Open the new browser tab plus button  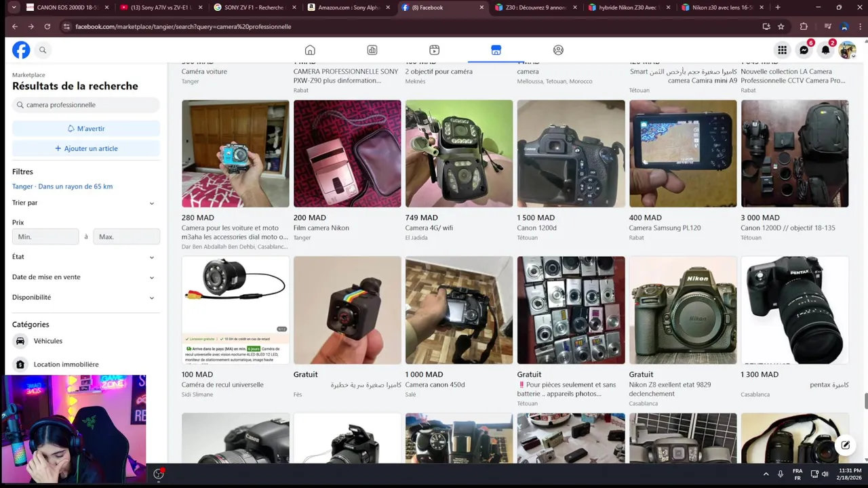(x=777, y=7)
